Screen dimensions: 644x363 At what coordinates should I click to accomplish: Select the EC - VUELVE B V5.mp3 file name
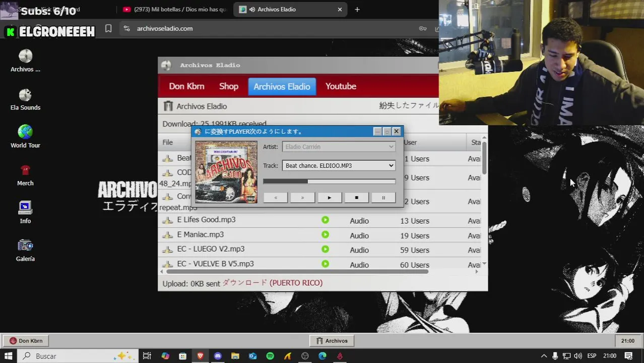(x=216, y=264)
